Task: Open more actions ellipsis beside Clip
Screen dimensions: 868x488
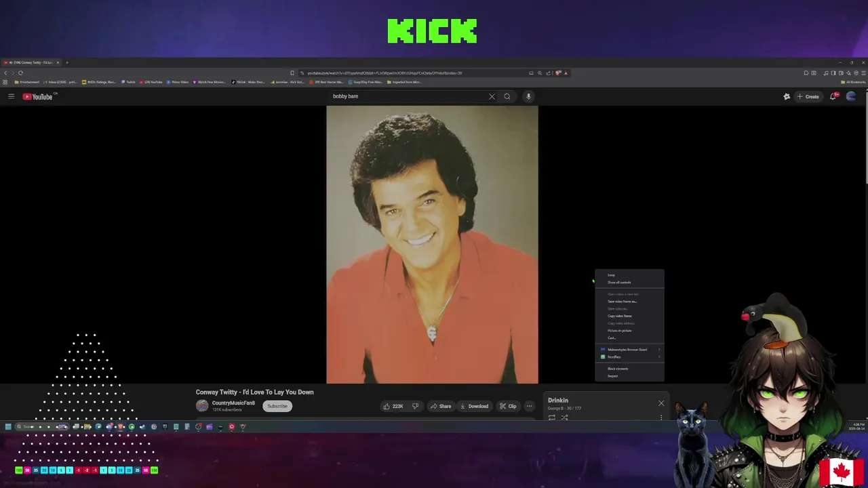Action: (529, 406)
